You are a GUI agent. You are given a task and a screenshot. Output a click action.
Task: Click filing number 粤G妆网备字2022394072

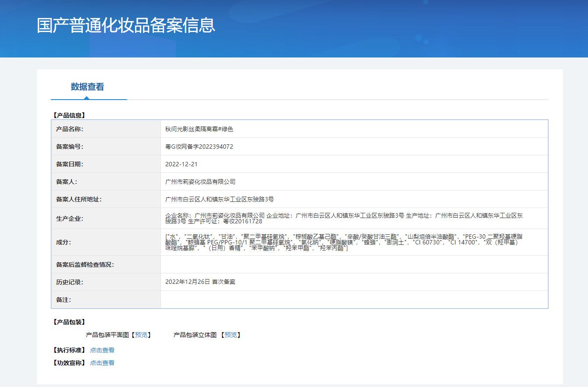199,147
